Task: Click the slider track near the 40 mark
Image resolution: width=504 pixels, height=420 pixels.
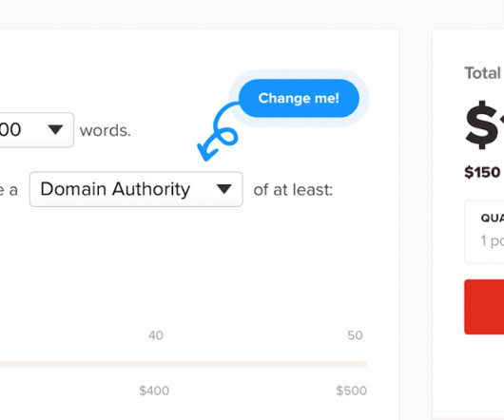Action: (156, 364)
